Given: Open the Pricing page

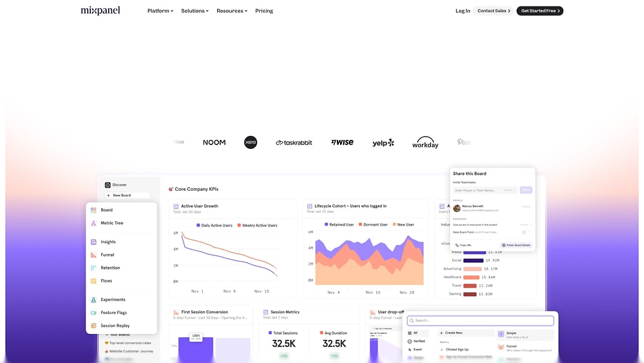Looking at the screenshot, I should click(264, 11).
